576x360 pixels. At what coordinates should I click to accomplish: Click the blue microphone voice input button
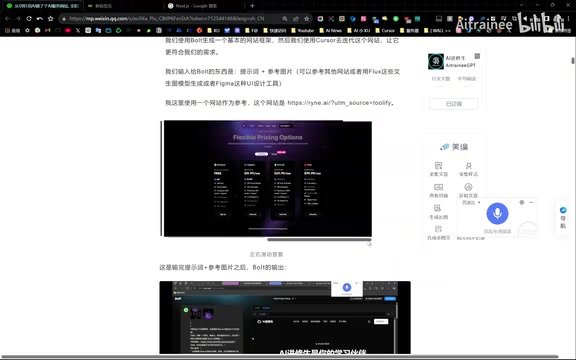[497, 213]
